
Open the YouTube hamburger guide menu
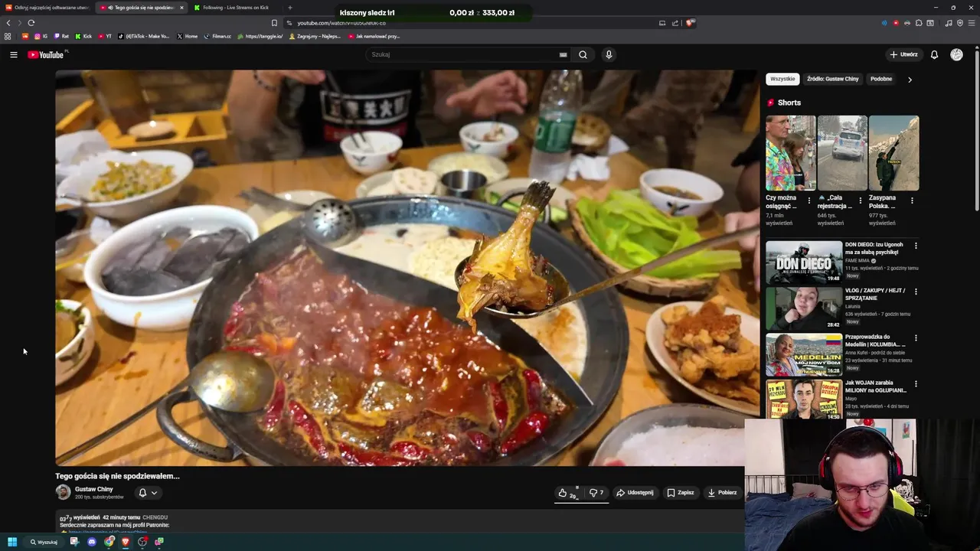coord(13,54)
